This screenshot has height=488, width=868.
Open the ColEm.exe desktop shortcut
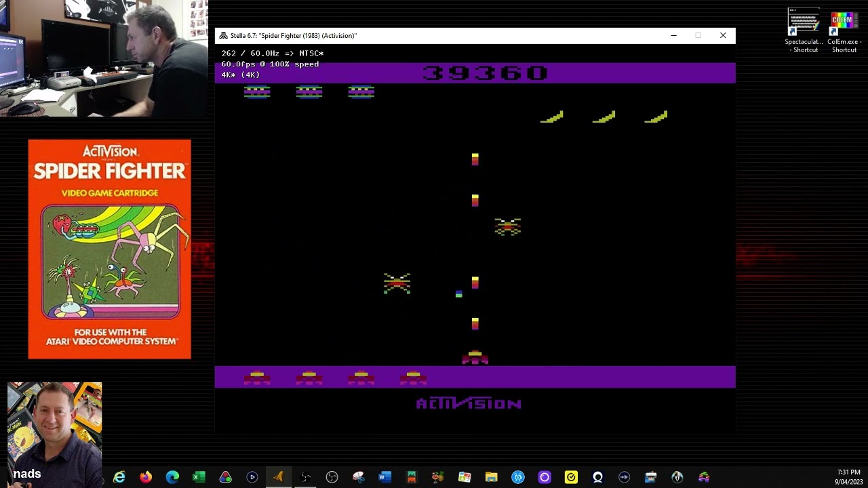(843, 31)
